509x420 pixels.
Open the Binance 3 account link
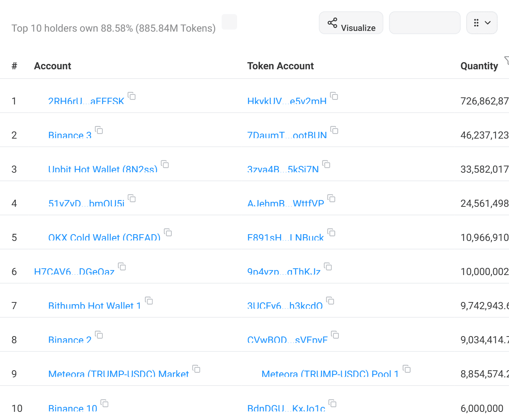click(70, 135)
